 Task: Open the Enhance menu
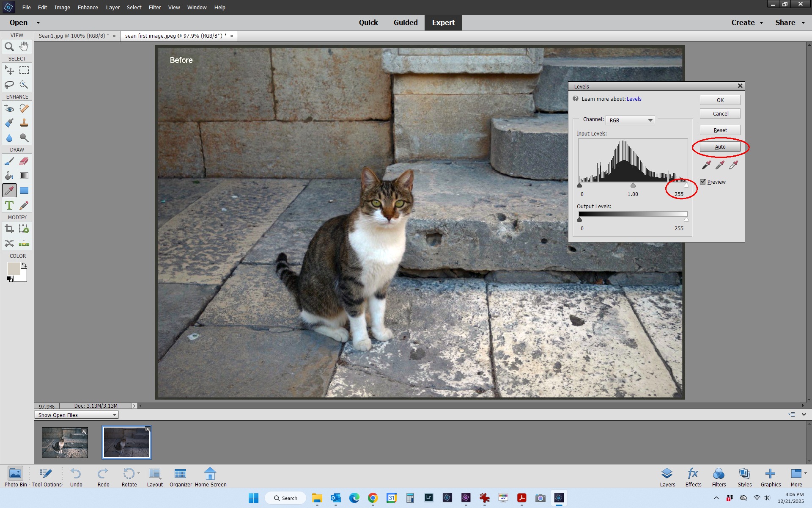[x=88, y=7]
